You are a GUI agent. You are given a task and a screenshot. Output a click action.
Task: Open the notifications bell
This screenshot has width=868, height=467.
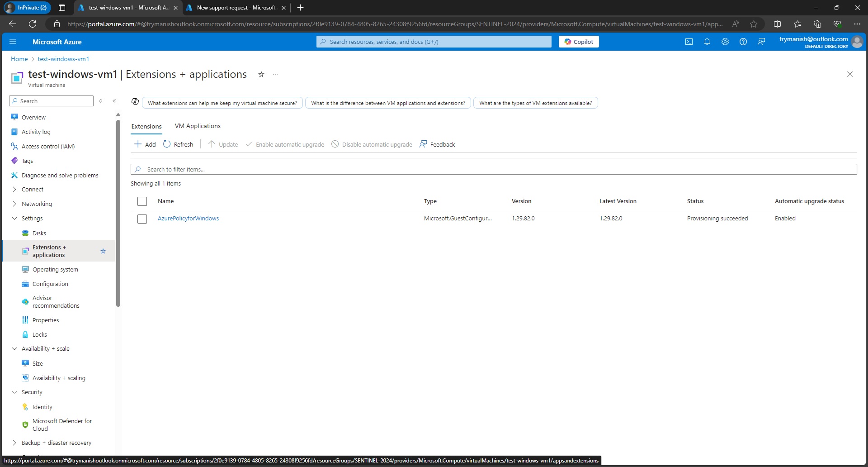[x=707, y=42]
